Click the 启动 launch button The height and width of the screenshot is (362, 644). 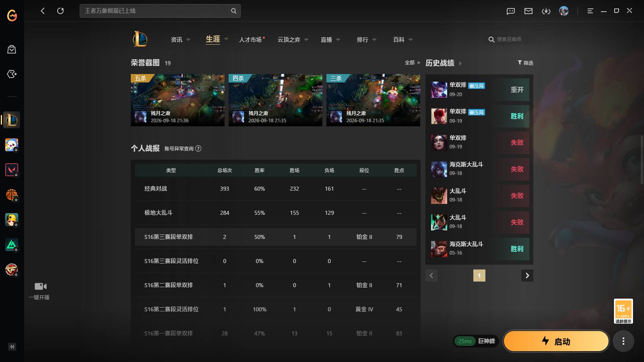click(x=556, y=341)
